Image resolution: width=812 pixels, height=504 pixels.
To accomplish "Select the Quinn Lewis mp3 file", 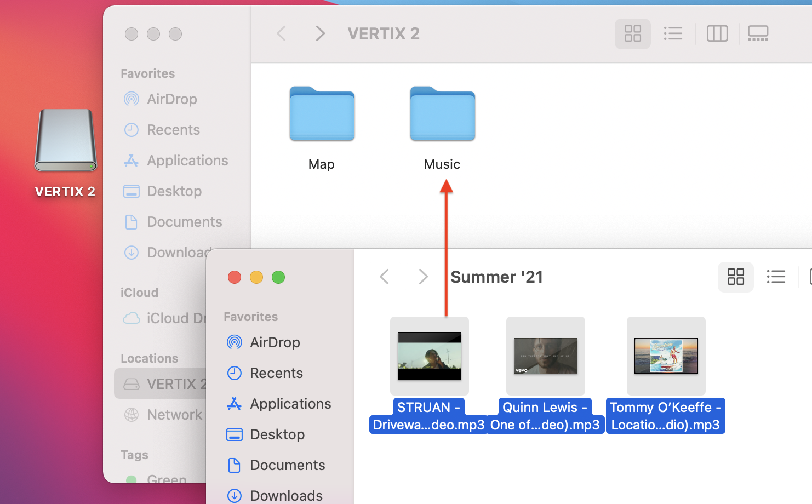I will point(545,356).
